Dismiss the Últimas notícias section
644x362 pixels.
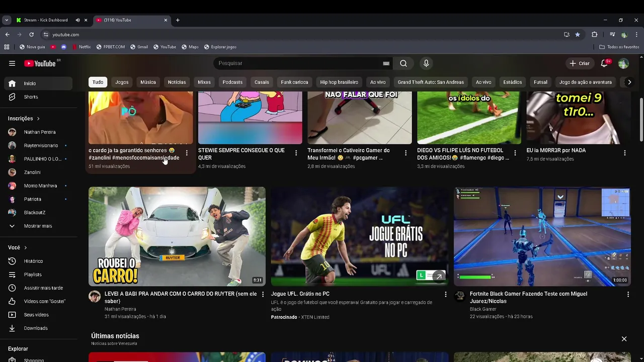624,339
